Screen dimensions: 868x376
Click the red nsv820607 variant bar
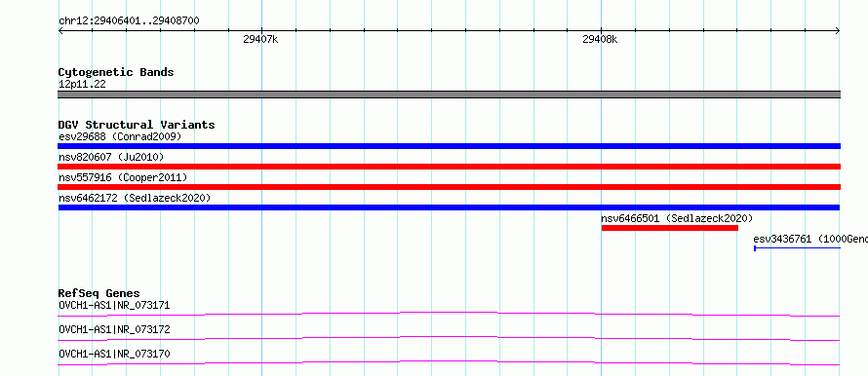(x=449, y=167)
